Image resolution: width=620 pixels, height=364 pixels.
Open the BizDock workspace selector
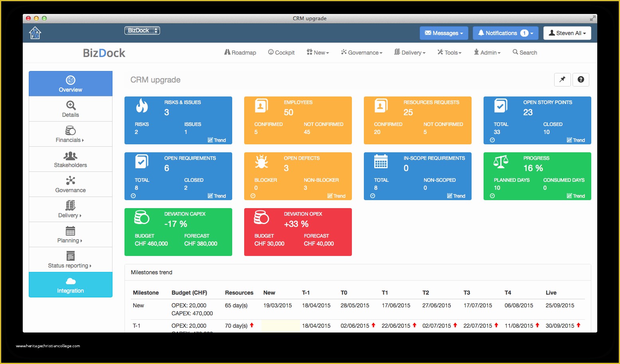pyautogui.click(x=142, y=30)
